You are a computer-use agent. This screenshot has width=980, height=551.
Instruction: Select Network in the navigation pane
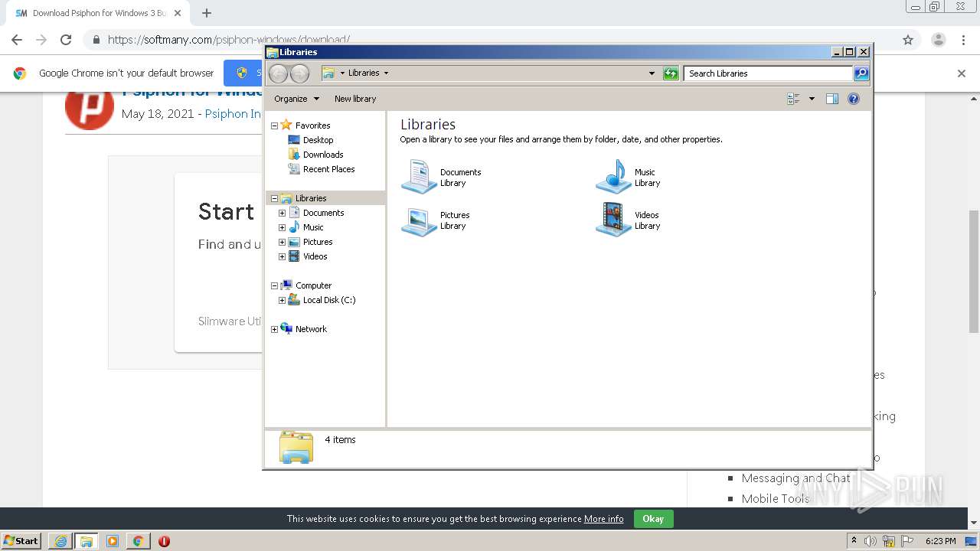311,329
